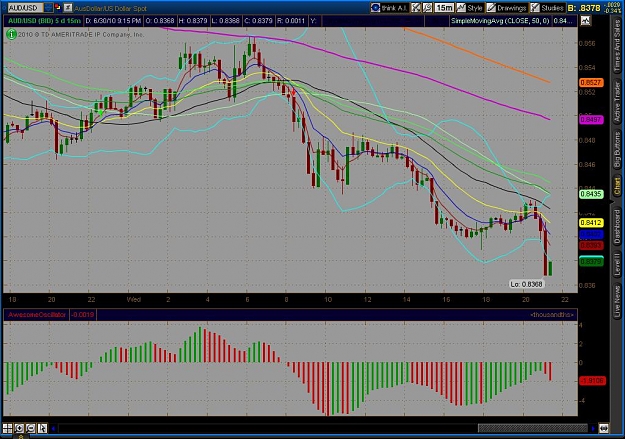Open the 15m timeframe selector

tap(444, 8)
